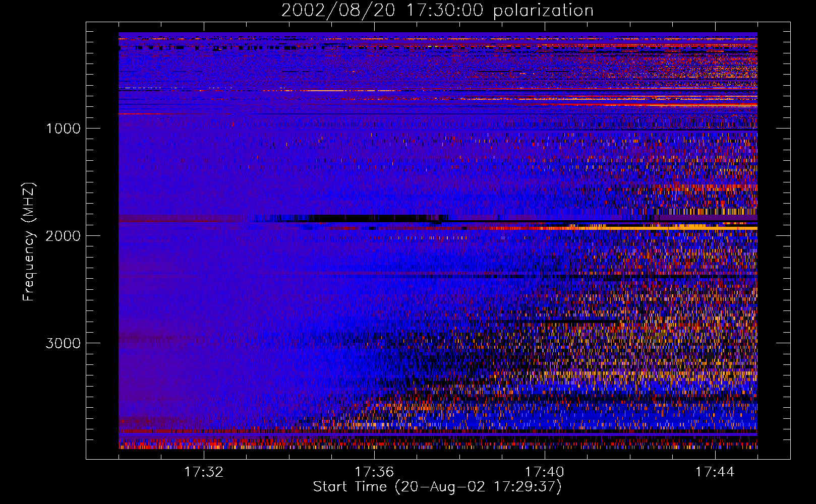Click the 17:32 time tick label
816x504 pixels.
point(204,472)
